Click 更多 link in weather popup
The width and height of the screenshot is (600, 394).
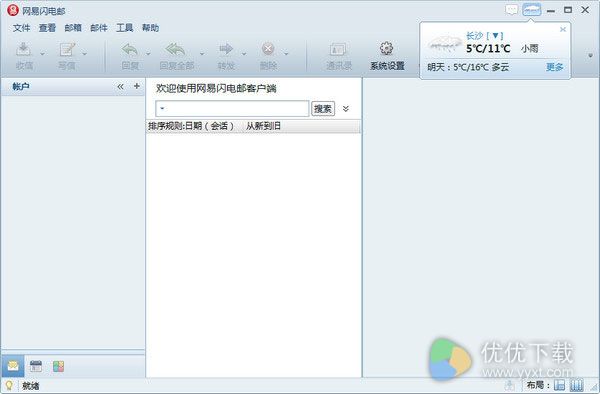tap(554, 67)
